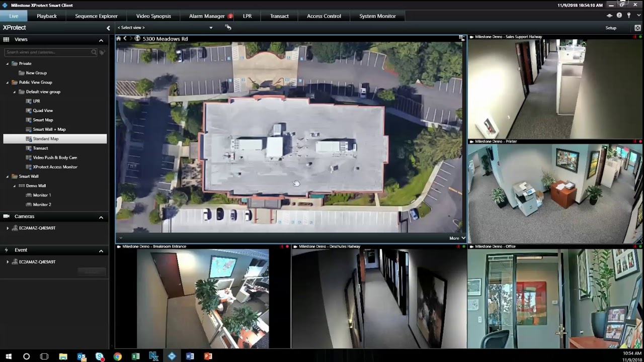Open File Explorer from the taskbar
The height and width of the screenshot is (362, 644).
point(63,356)
